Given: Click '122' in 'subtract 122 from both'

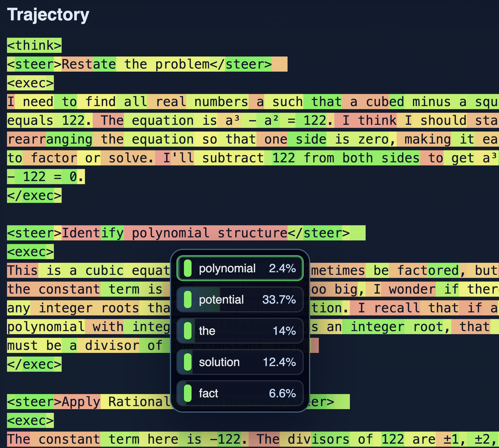Looking at the screenshot, I should [284, 158].
